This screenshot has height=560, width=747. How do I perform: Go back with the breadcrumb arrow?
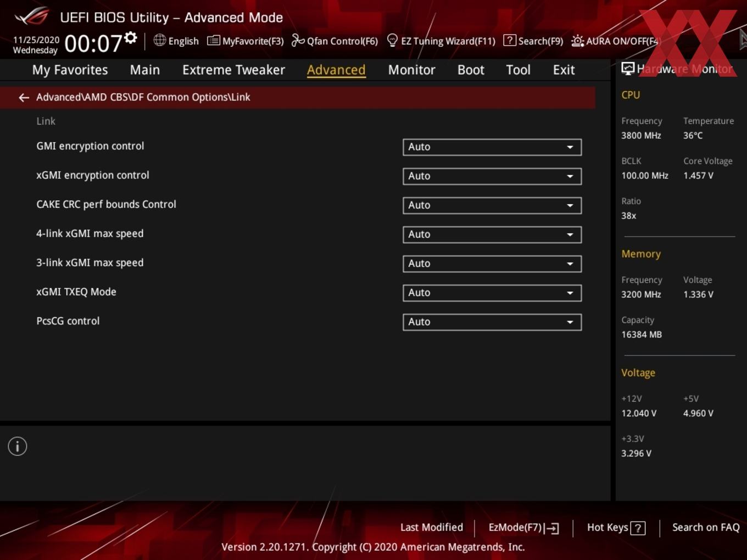24,97
